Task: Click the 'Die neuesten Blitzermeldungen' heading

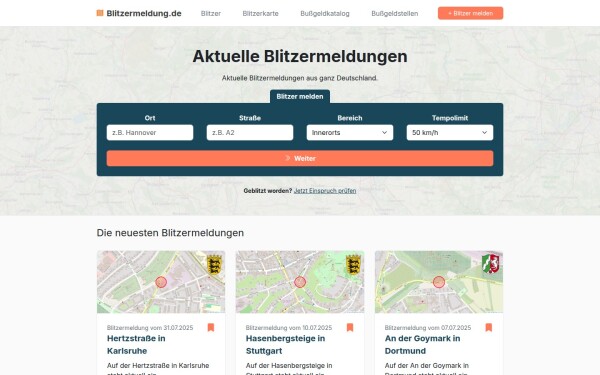Action: click(170, 233)
